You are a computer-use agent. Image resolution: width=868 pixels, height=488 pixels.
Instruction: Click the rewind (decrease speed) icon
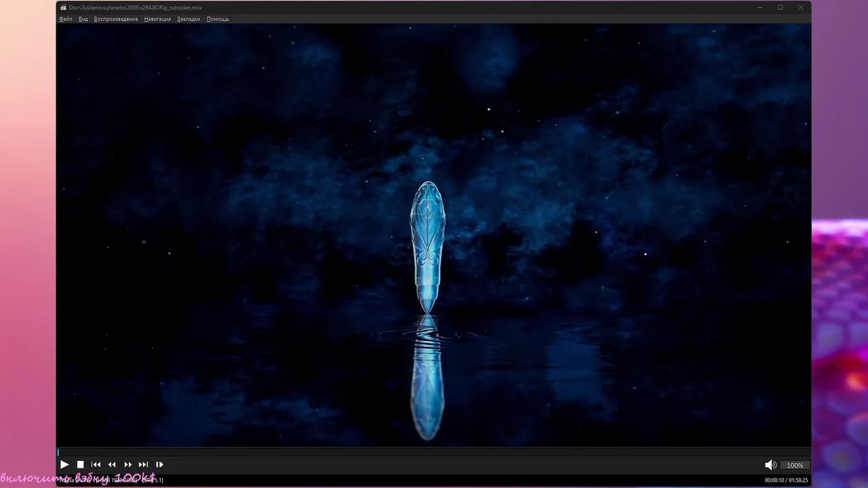click(x=112, y=464)
